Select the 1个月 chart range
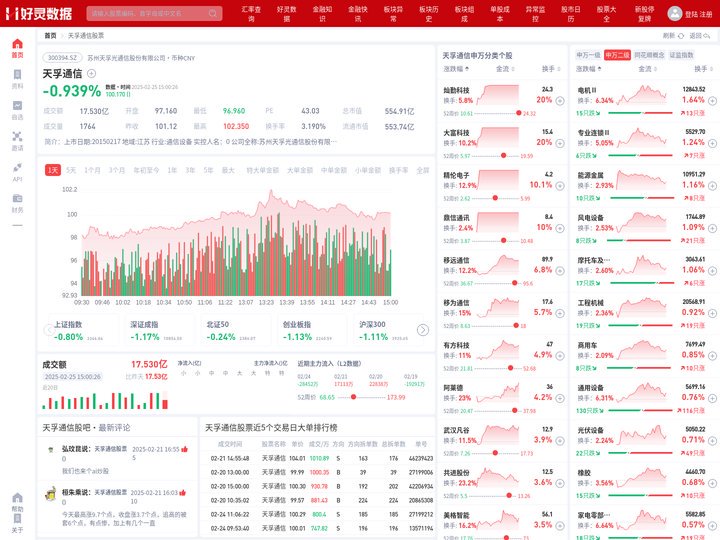The width and height of the screenshot is (720, 540). (92, 170)
